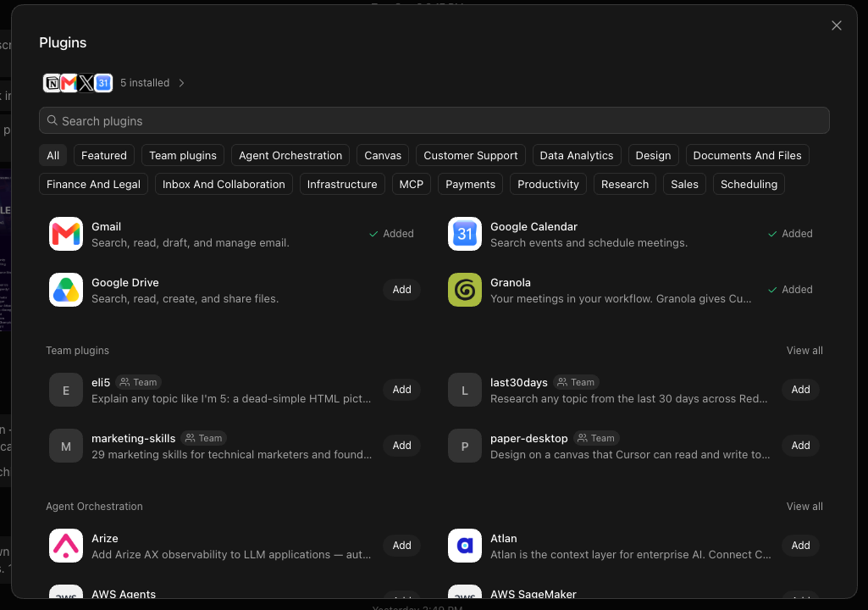Click the Team badge next to eli5
The width and height of the screenshot is (868, 610).
[x=139, y=382]
